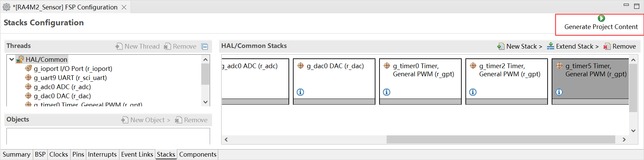The image size is (644, 160).
Task: Click the stacks pane horizontal scrollbar thumb
Action: 501,139
